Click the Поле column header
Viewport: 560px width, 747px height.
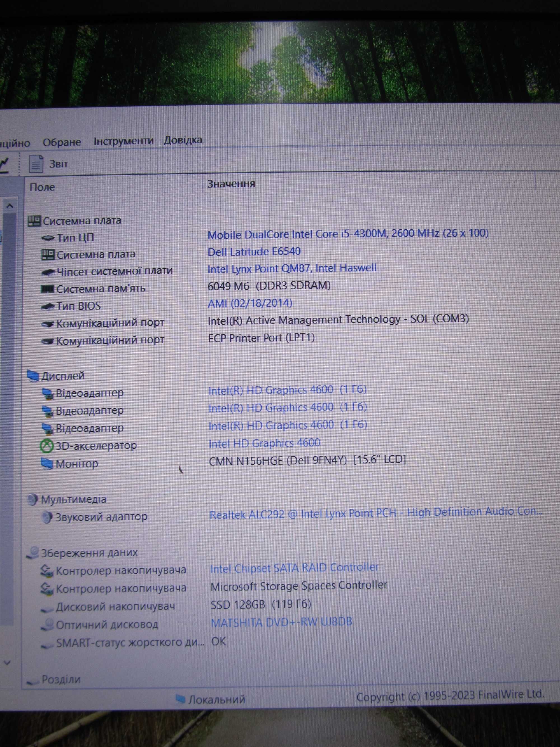[x=42, y=187]
